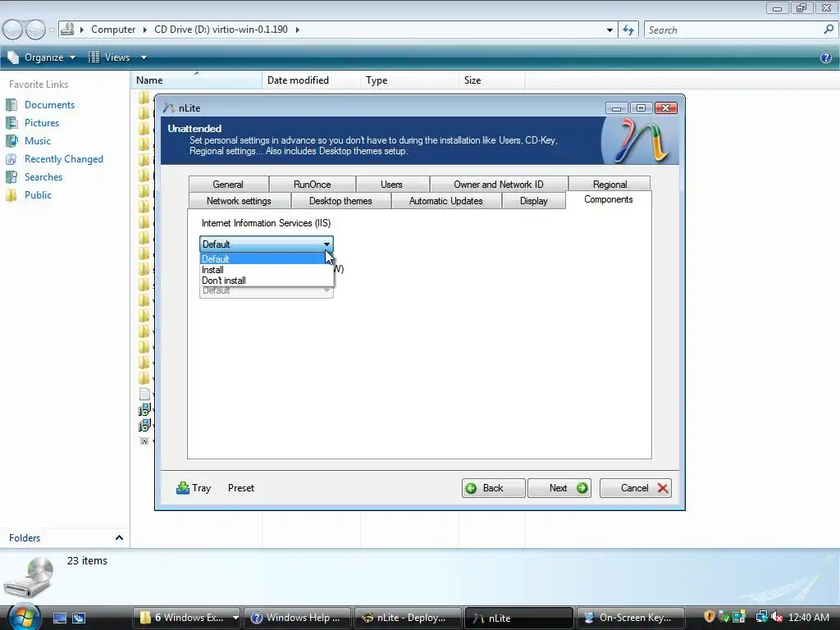Sort files by Date modified column
This screenshot has width=840, height=630.
click(x=311, y=80)
